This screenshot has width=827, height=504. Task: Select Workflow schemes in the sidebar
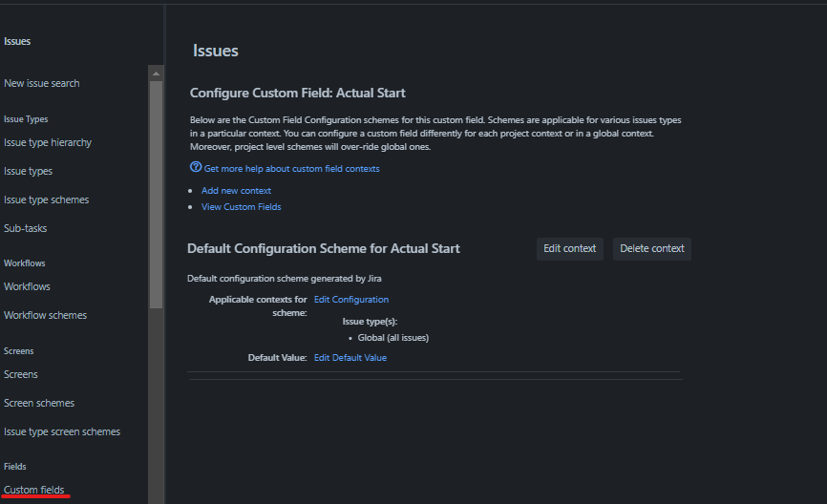tap(46, 316)
